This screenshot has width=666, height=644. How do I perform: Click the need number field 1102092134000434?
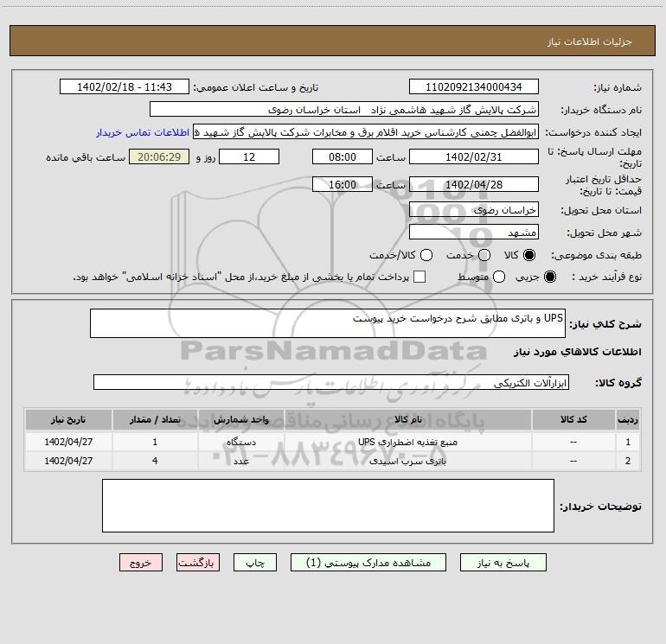474,86
